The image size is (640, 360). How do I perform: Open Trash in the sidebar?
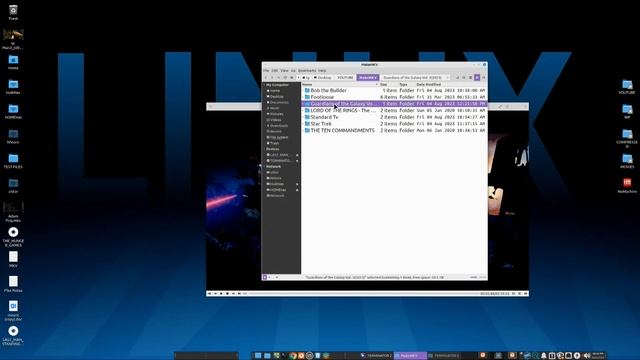(274, 143)
